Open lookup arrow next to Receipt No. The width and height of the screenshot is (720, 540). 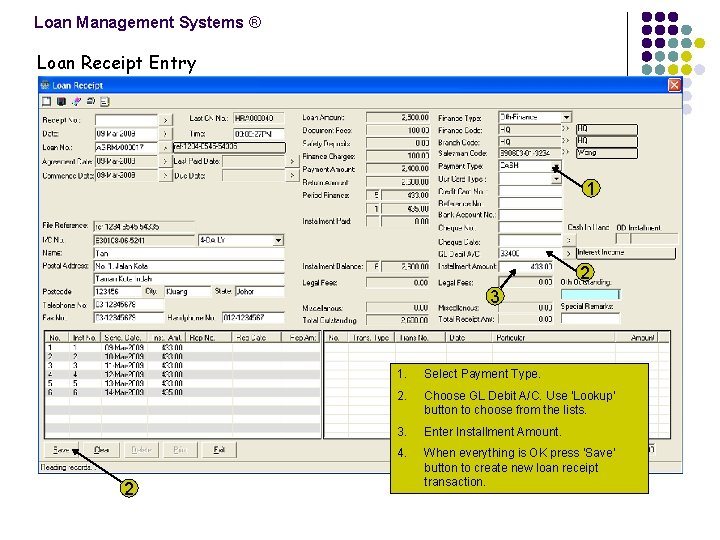click(x=165, y=120)
